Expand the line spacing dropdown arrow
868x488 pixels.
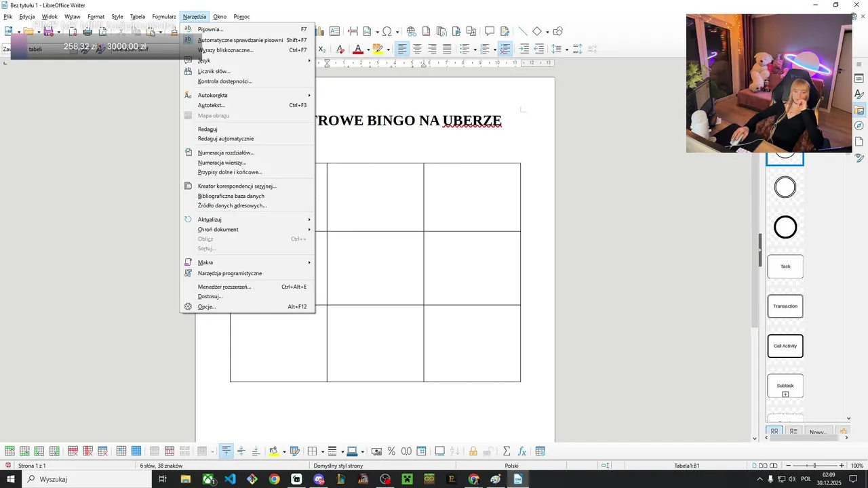(566, 49)
